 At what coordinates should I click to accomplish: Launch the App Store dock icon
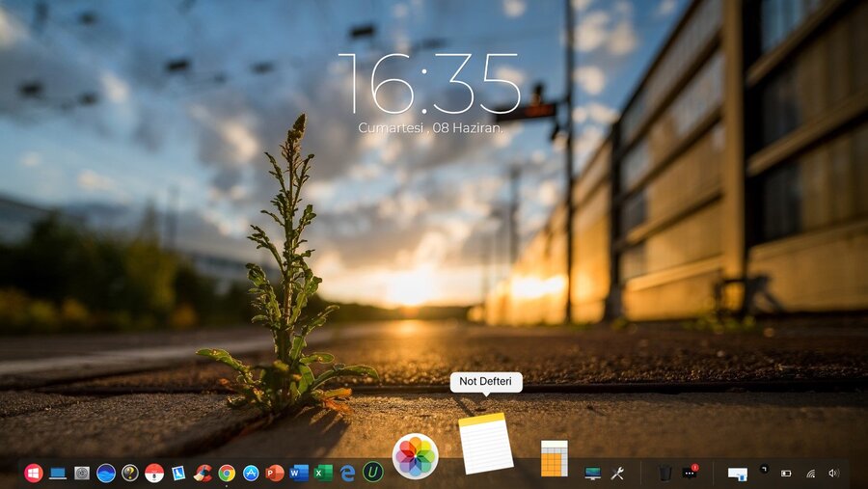coord(251,473)
